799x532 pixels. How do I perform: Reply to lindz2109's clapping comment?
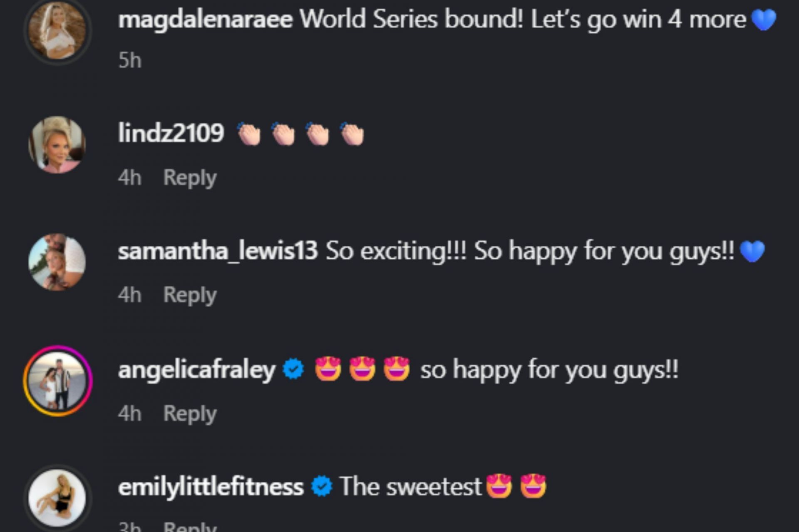190,178
